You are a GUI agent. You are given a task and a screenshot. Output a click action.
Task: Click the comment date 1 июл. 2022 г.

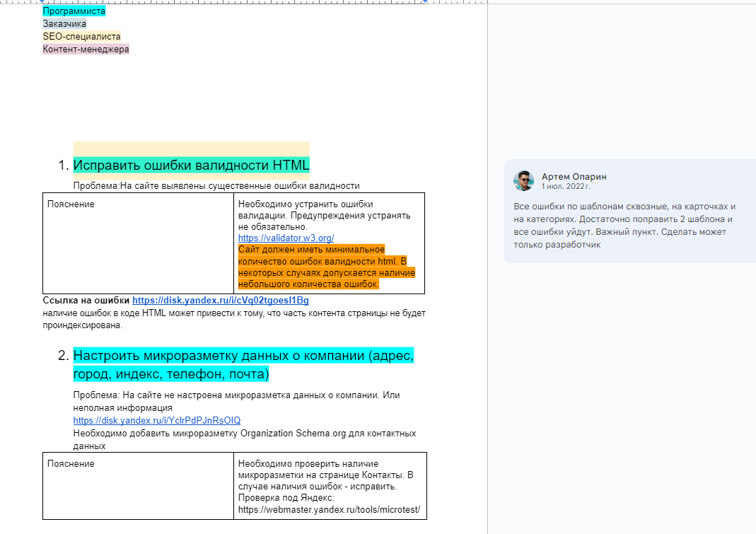pyautogui.click(x=566, y=186)
